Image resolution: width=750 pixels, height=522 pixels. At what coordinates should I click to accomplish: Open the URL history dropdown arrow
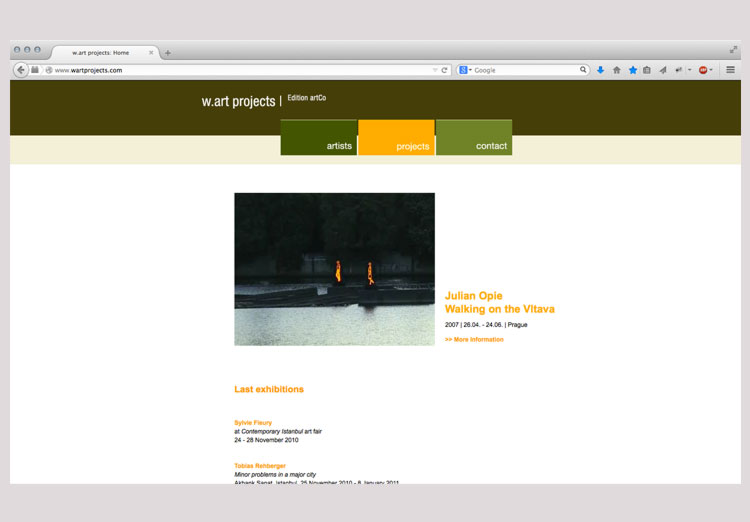click(x=435, y=70)
